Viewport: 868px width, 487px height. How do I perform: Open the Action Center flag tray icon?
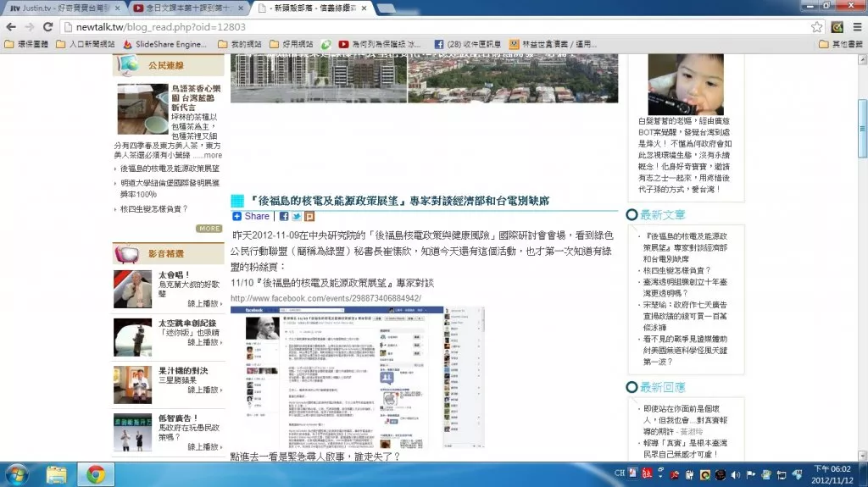pyautogui.click(x=751, y=475)
